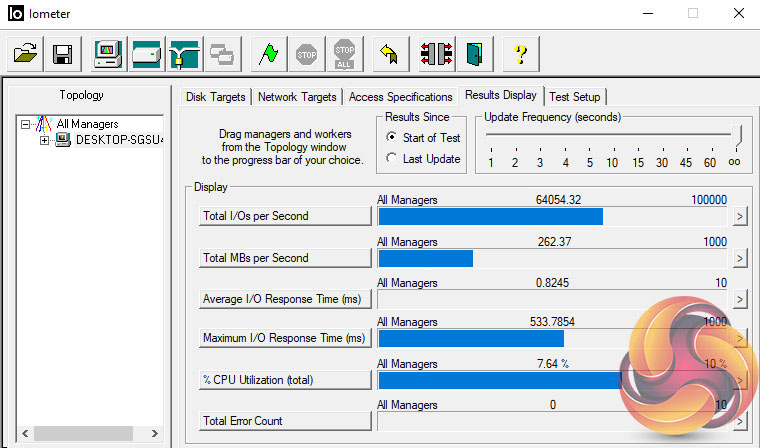Click the Reset Workers arrow icon
760x448 pixels.
coord(388,54)
